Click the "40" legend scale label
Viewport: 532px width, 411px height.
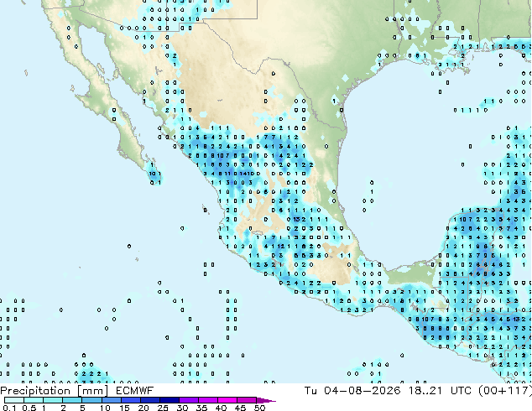coord(221,408)
